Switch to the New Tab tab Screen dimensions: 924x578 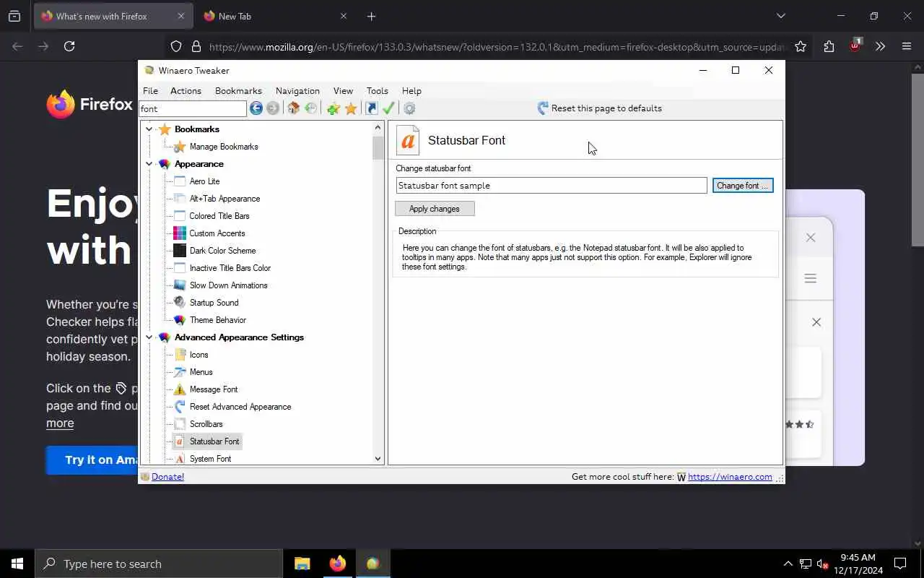(x=274, y=16)
